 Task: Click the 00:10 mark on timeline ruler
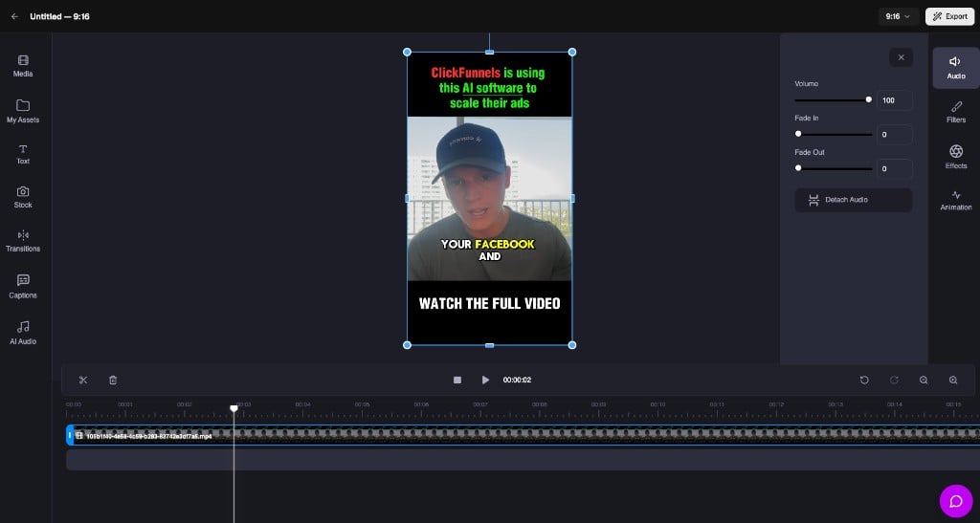[x=657, y=404]
